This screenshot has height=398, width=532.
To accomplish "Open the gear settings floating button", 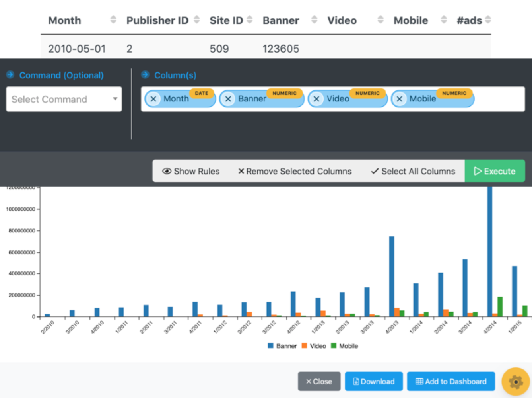I will tap(515, 381).
